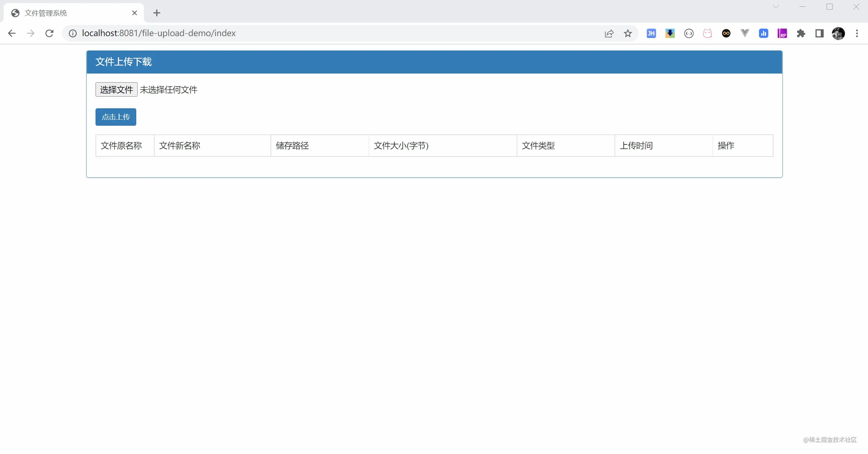Open the three-dot Chrome menu

click(x=857, y=33)
